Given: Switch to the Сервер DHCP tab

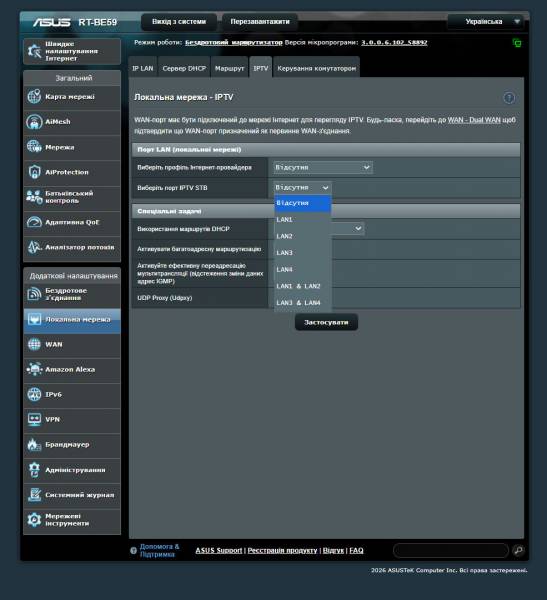Looking at the screenshot, I should point(184,68).
